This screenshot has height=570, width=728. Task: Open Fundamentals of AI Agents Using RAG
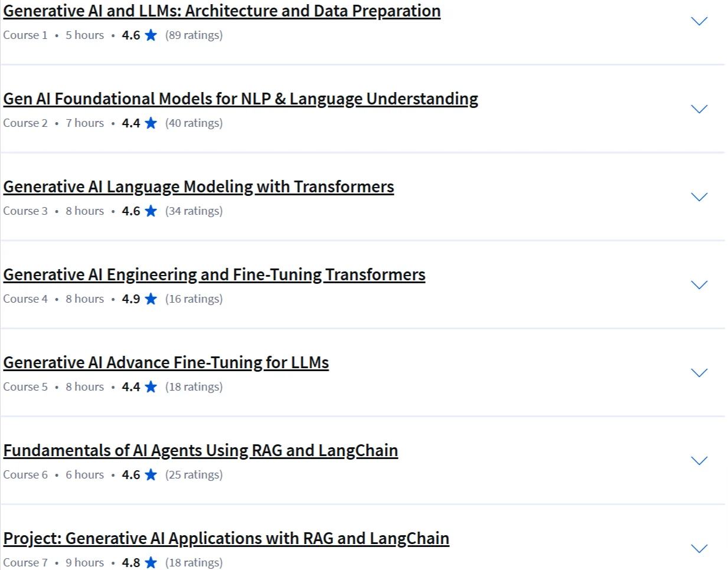tap(201, 451)
